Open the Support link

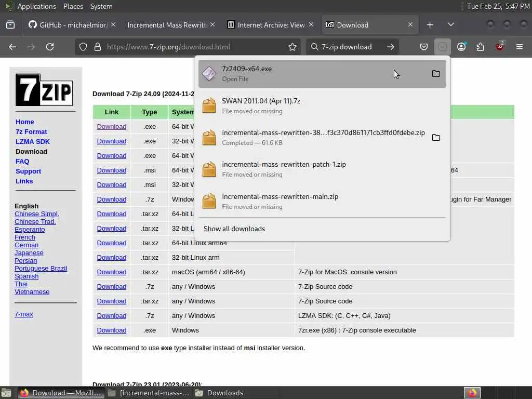click(28, 171)
